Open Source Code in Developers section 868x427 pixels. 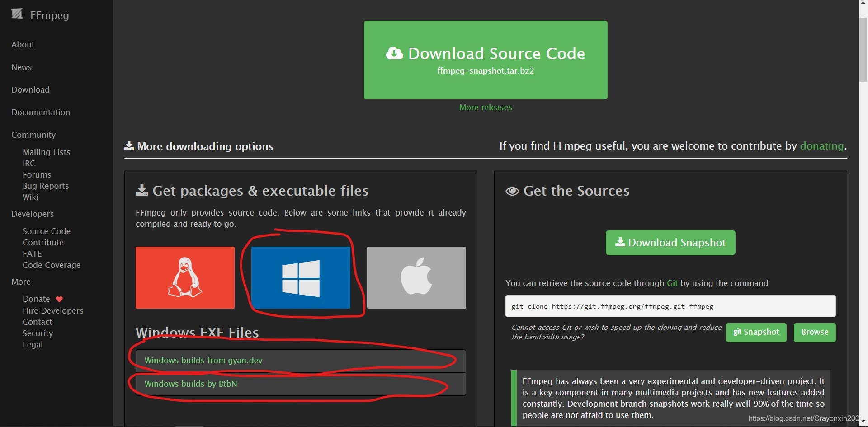47,231
